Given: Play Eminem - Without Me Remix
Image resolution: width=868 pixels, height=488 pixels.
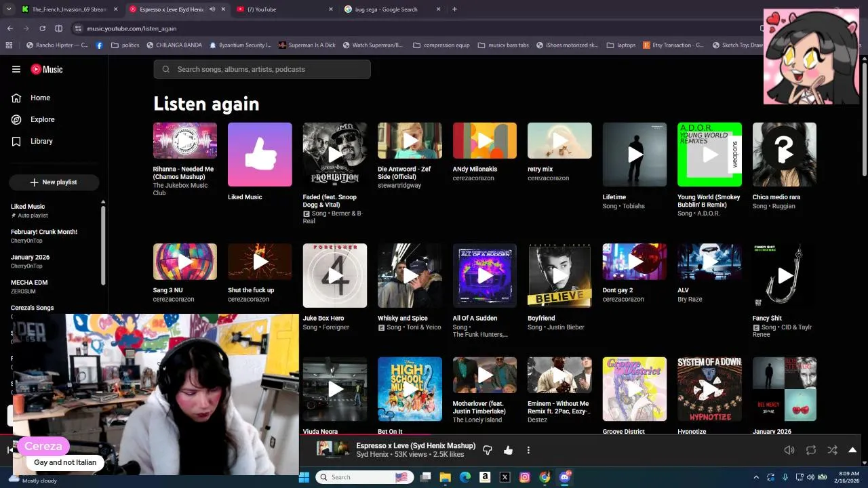Looking at the screenshot, I should [559, 375].
